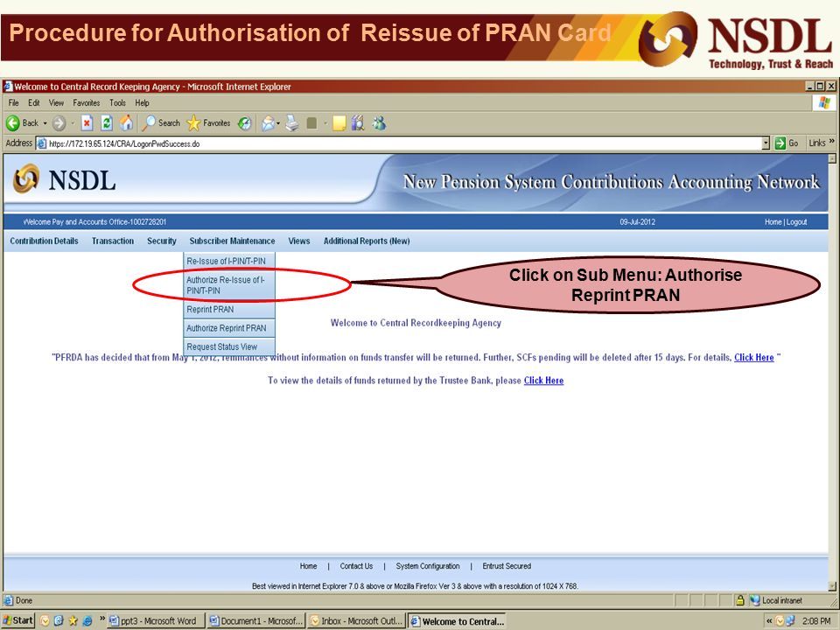Open Contribution Details menu
840x630 pixels.
tap(44, 241)
